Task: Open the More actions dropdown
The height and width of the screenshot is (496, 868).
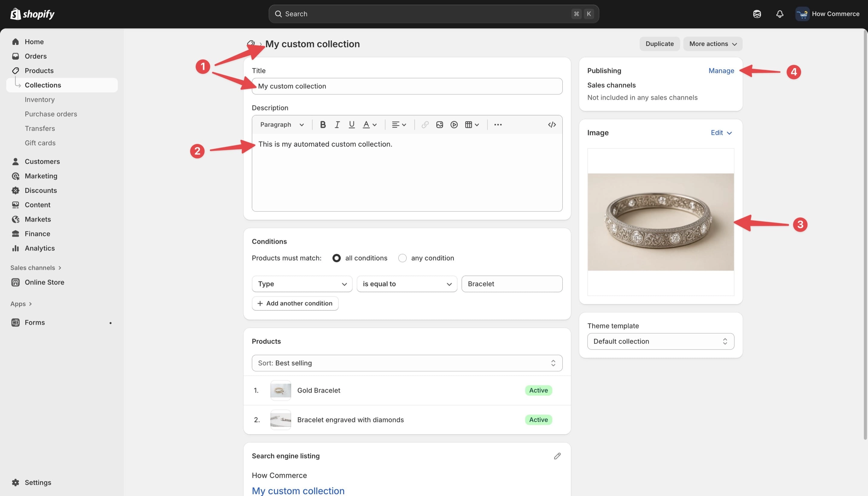Action: [x=712, y=44]
